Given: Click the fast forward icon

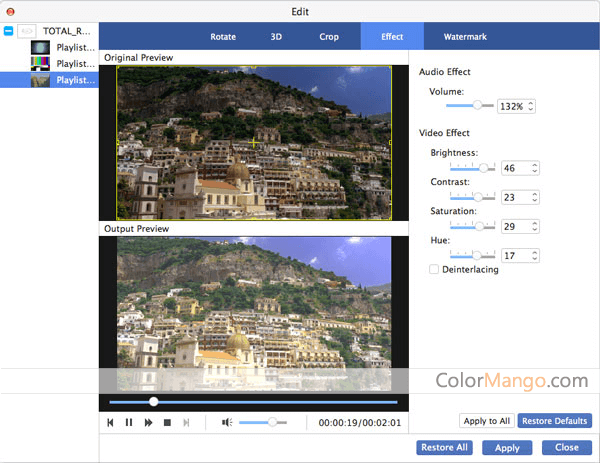Looking at the screenshot, I should pos(148,423).
